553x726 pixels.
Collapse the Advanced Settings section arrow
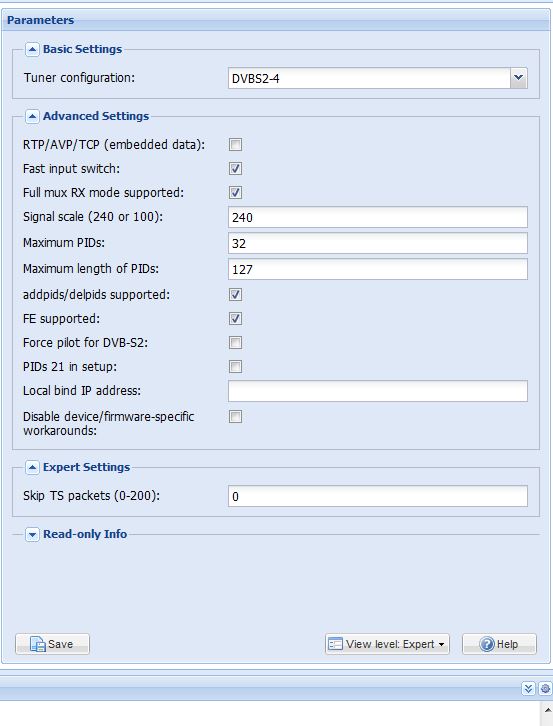(x=32, y=116)
